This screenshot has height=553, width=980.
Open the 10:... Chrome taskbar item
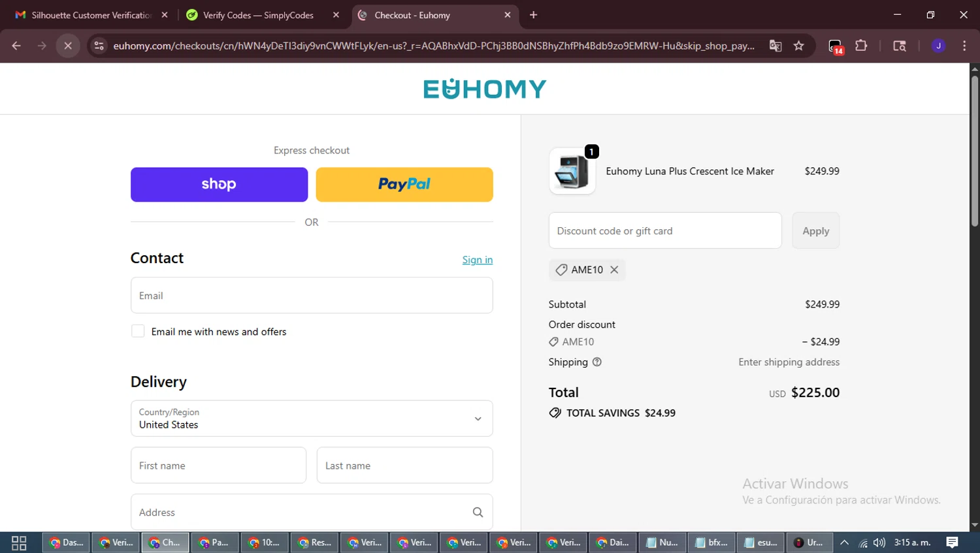(x=265, y=543)
